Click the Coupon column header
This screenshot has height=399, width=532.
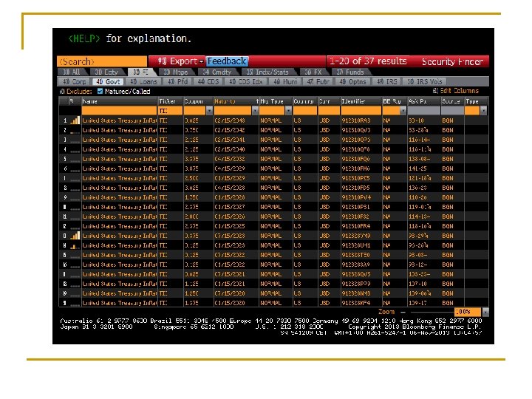[198, 101]
